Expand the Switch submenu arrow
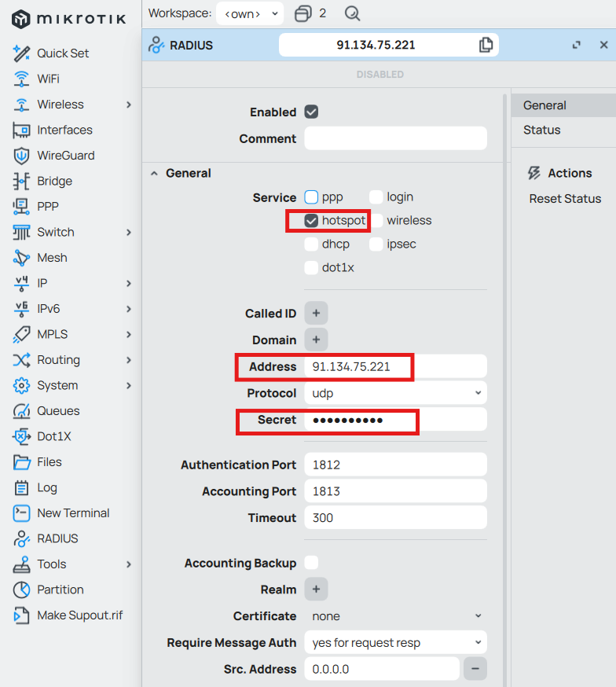Screen dimensions: 616x687 (x=129, y=232)
